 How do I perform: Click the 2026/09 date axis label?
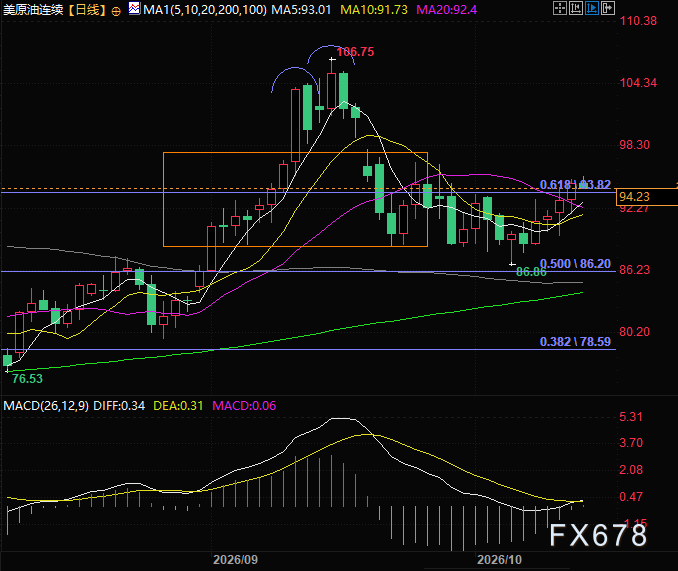[235, 560]
